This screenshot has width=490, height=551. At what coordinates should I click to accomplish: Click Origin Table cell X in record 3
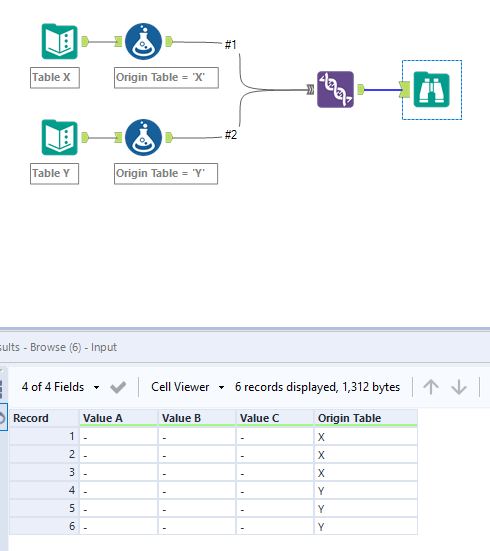(x=366, y=472)
